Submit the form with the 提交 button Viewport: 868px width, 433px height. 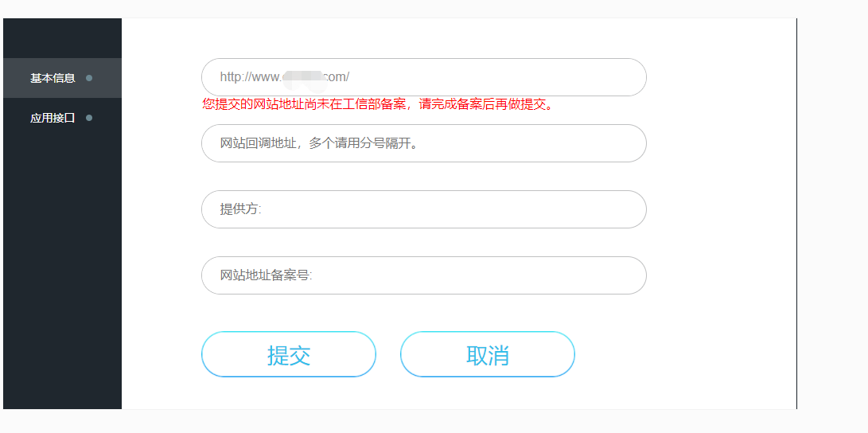point(288,354)
